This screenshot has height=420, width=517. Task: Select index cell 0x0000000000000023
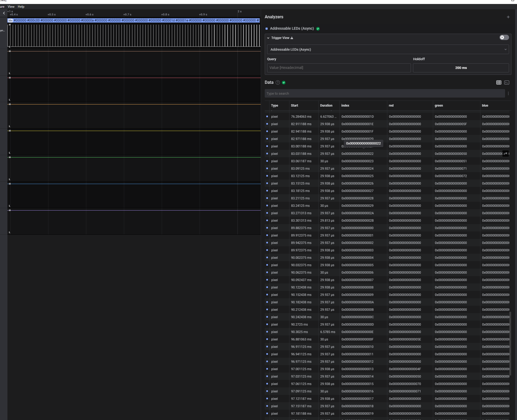[x=357, y=161]
